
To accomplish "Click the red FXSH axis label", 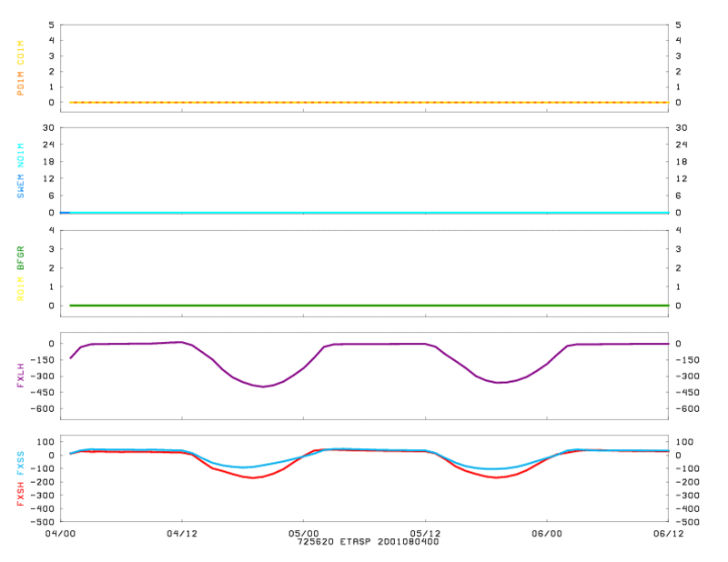I will (x=20, y=494).
